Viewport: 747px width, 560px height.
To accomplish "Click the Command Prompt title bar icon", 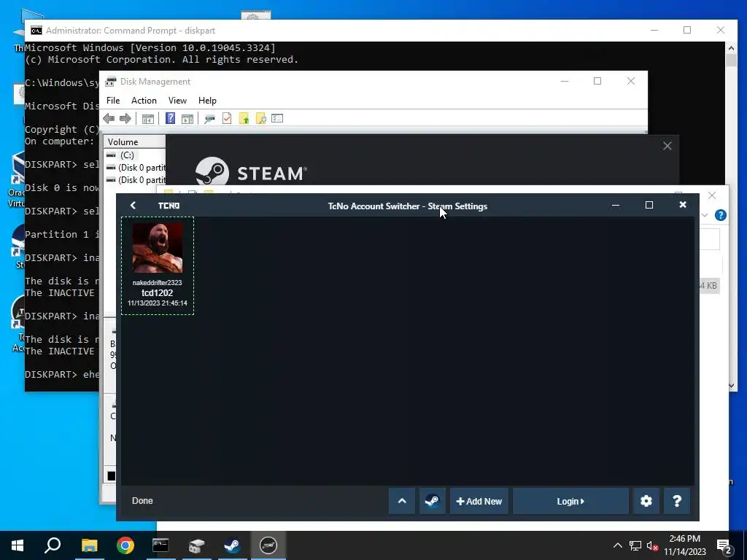I will [x=36, y=31].
